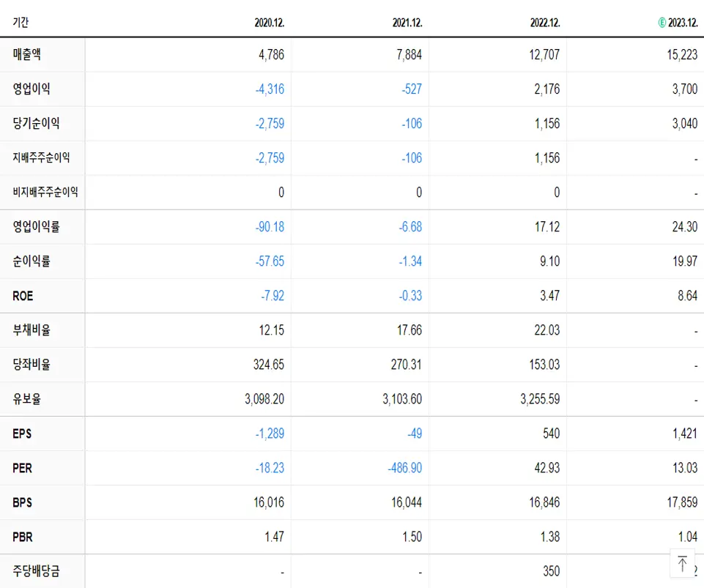The image size is (704, 588).
Task: Click the 부채비율 row label
Action: (x=32, y=330)
